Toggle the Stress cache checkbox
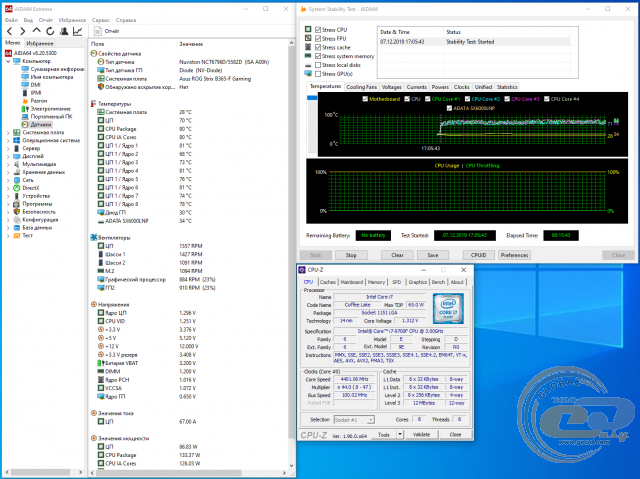 pos(318,47)
